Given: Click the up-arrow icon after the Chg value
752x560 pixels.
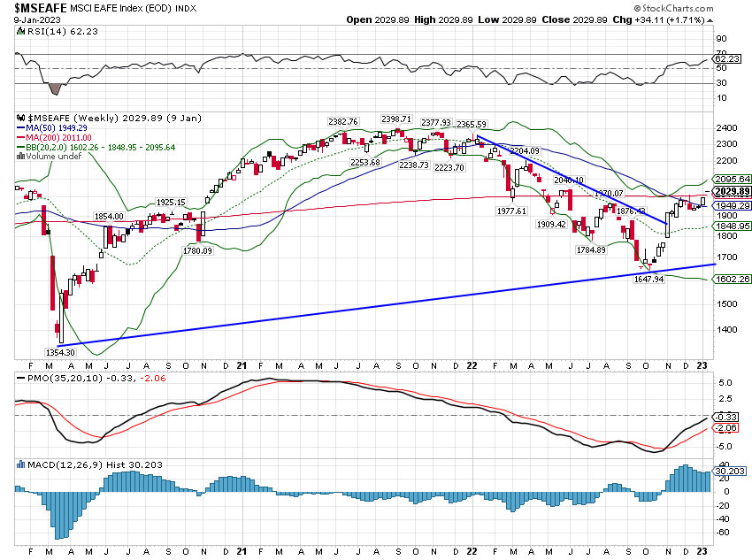Looking at the screenshot, I should (710, 20).
